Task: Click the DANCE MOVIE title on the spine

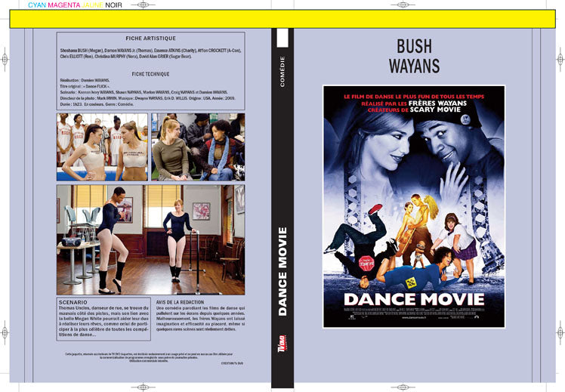Action: (282, 272)
